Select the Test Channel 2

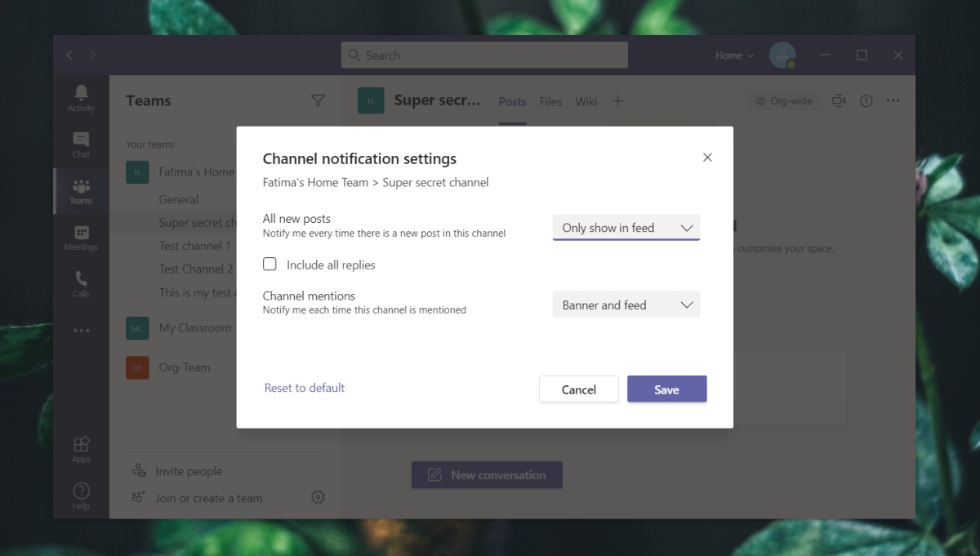196,269
